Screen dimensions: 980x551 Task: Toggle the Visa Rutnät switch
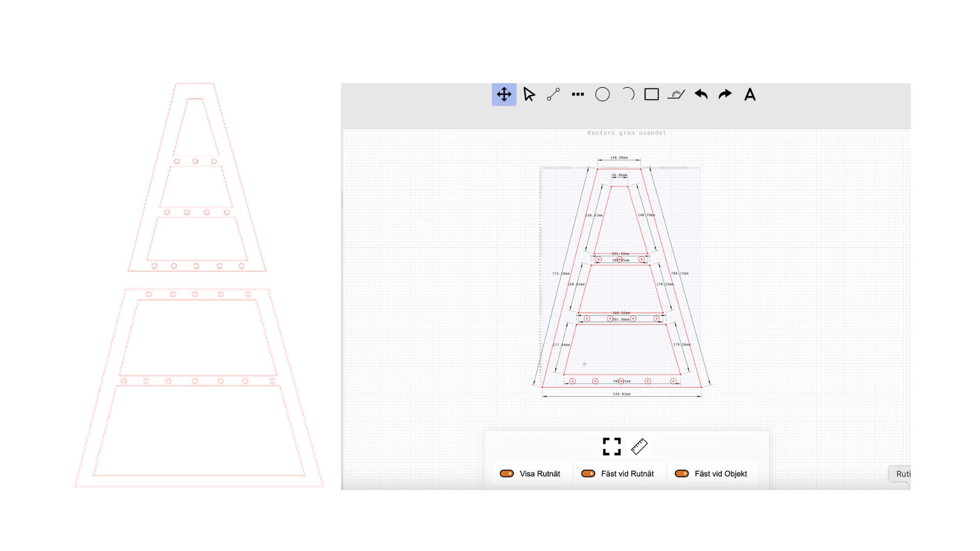pyautogui.click(x=507, y=473)
